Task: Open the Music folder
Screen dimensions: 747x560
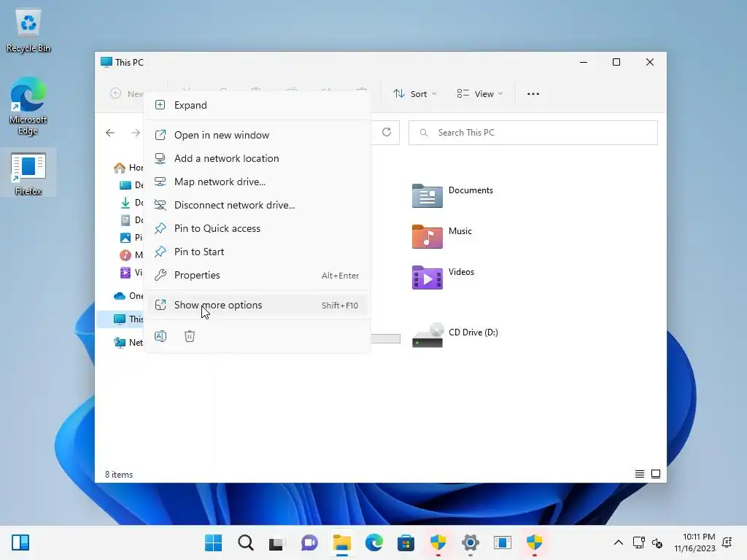Action: click(x=442, y=236)
